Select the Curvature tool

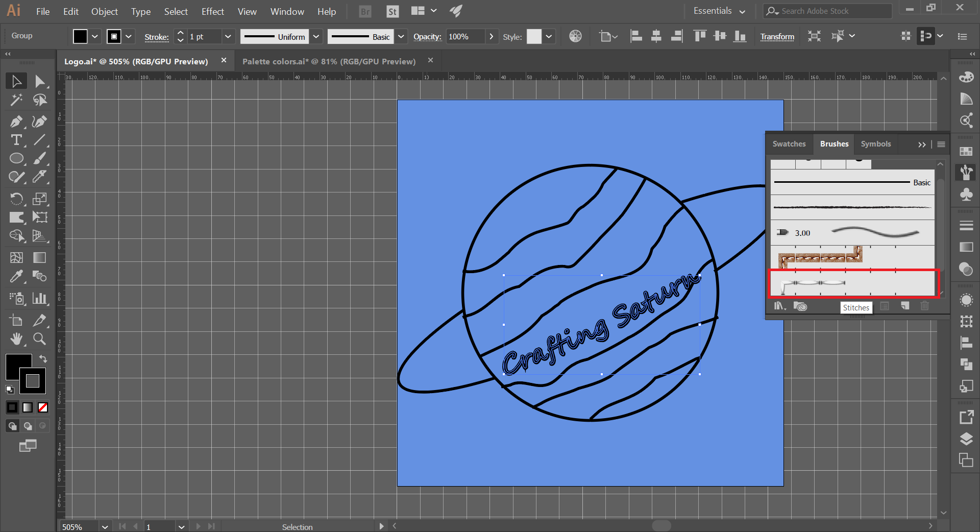[40, 122]
